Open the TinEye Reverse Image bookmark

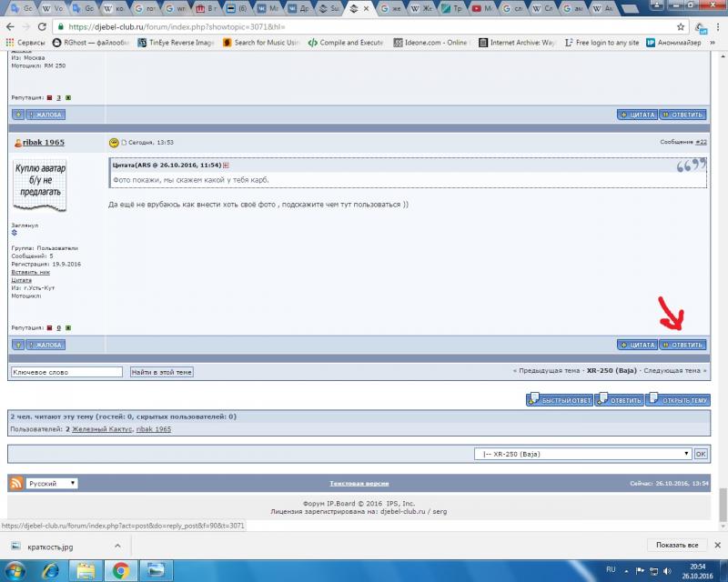pyautogui.click(x=177, y=43)
